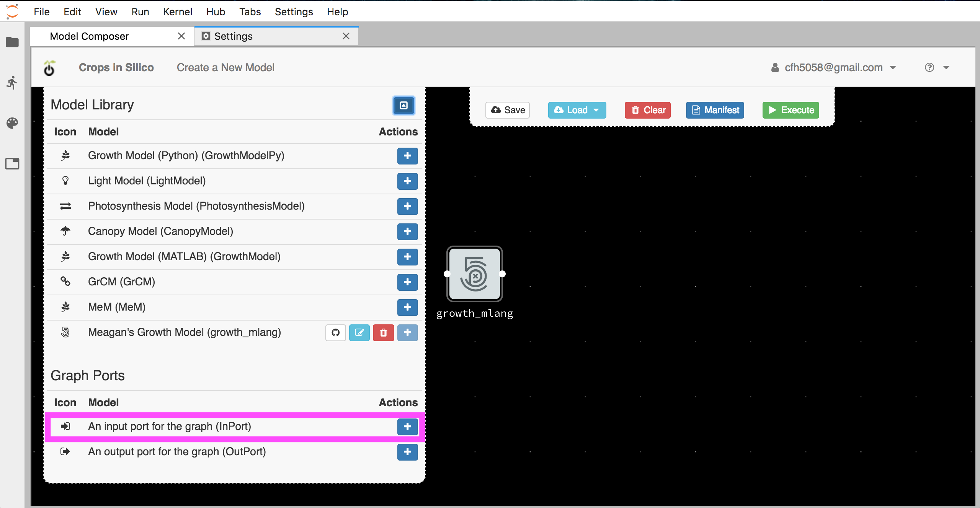The width and height of the screenshot is (980, 508).
Task: Close the Settings tab
Action: (346, 36)
